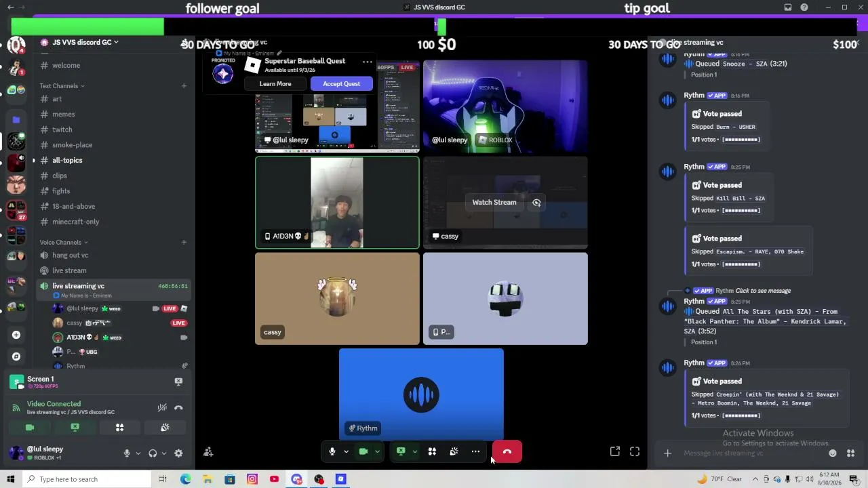Explore discoverable servers compass icon
This screenshot has width=868, height=488.
(x=16, y=357)
